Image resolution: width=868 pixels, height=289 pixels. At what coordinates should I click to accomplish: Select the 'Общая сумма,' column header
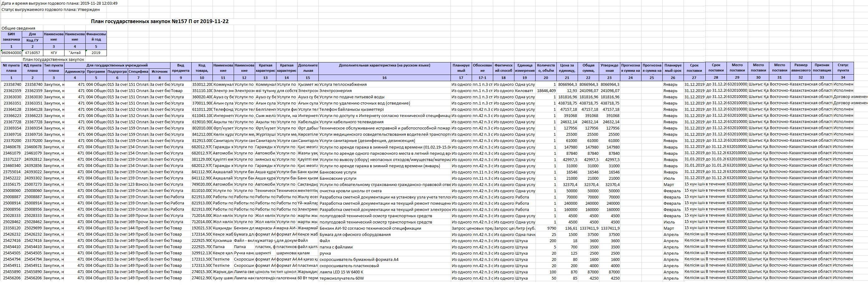click(588, 68)
